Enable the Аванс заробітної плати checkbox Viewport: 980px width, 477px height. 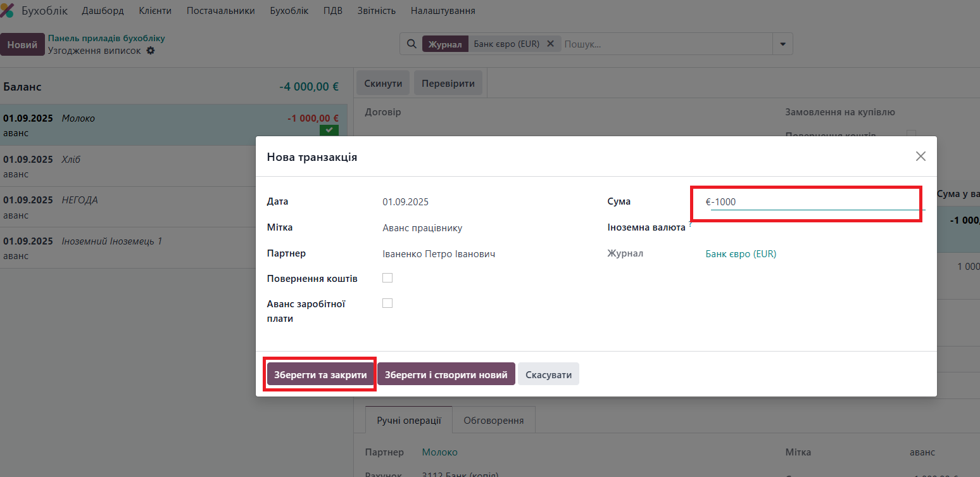pyautogui.click(x=387, y=303)
